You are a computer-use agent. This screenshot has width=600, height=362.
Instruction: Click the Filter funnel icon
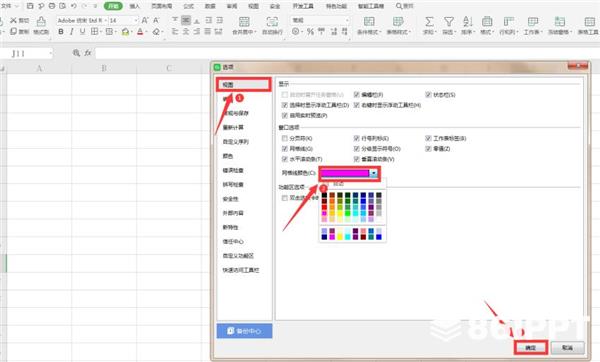click(448, 21)
